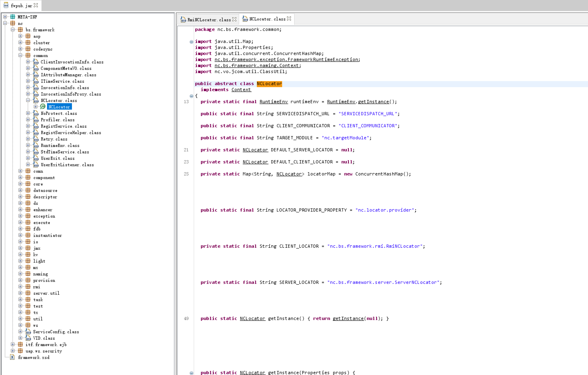Image resolution: width=588 pixels, height=375 pixels.
Task: Close the NCLocator.class editor tab
Action: tap(289, 19)
